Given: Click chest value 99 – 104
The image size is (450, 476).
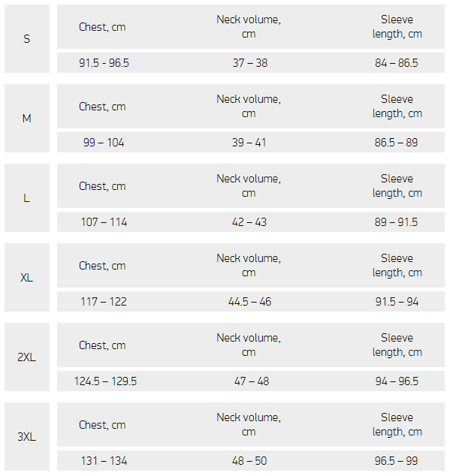Looking at the screenshot, I should point(104,143).
